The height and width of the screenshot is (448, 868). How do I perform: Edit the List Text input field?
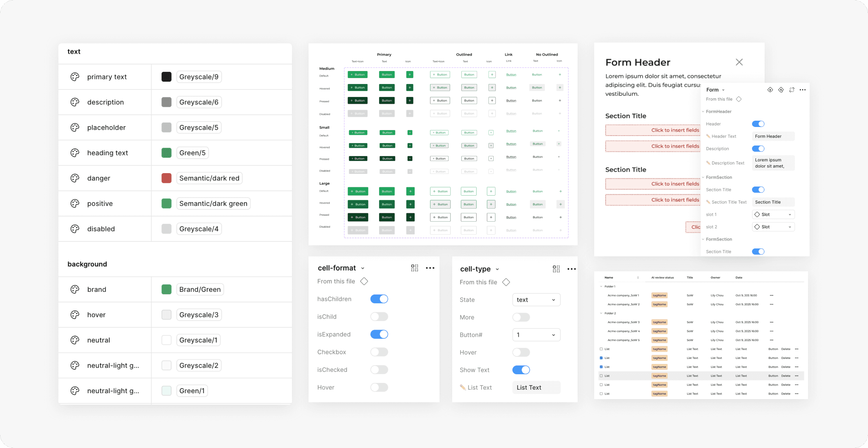tap(536, 388)
